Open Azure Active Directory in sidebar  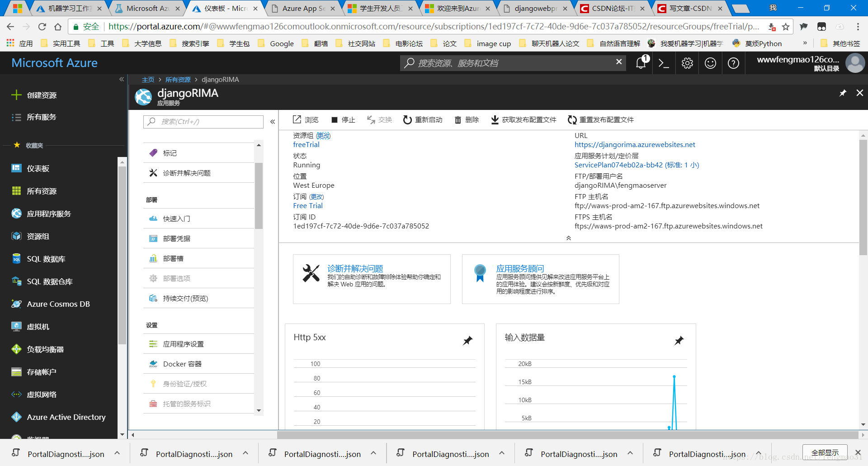(x=59, y=417)
